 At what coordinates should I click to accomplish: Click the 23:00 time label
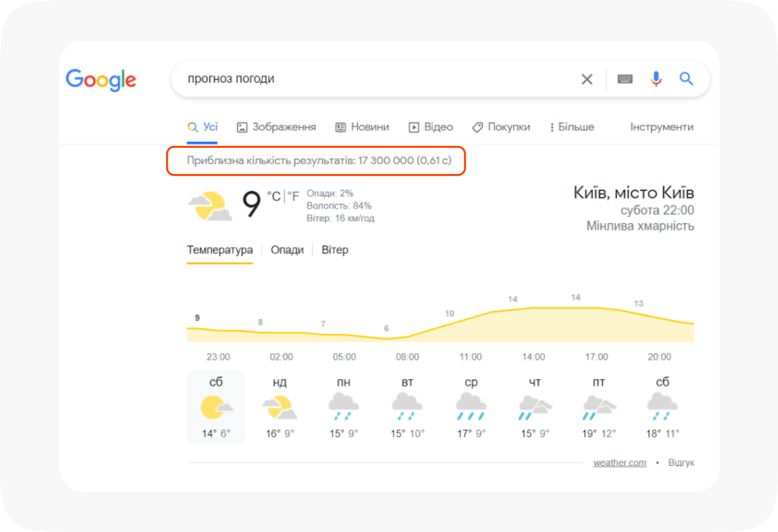click(x=218, y=357)
